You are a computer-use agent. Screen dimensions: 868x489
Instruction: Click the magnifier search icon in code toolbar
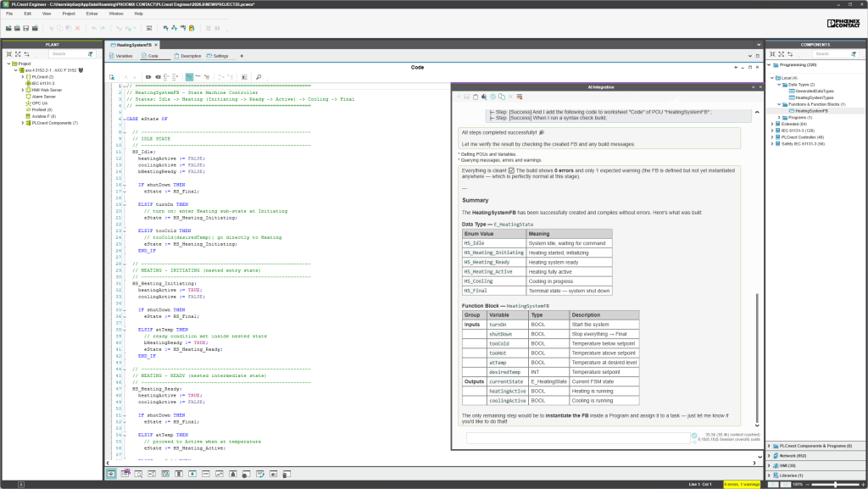[x=259, y=77]
